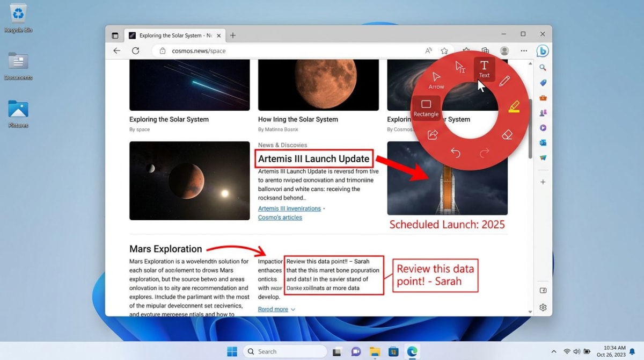Screen dimensions: 644x360
Task: Select the Pencil tool in radial menu
Action: pos(504,81)
